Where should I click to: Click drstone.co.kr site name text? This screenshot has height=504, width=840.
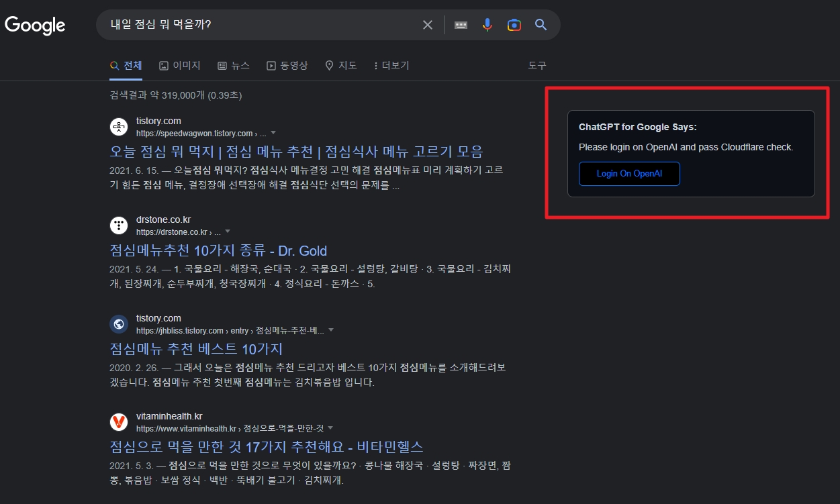pos(164,219)
